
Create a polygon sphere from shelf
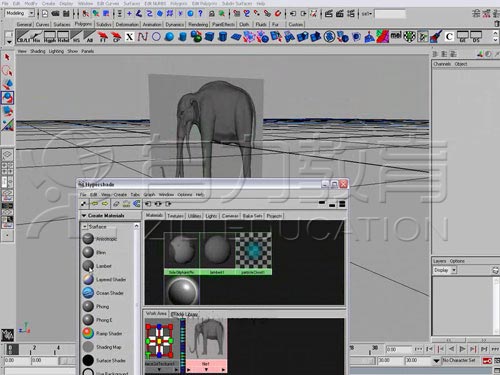click(170, 37)
